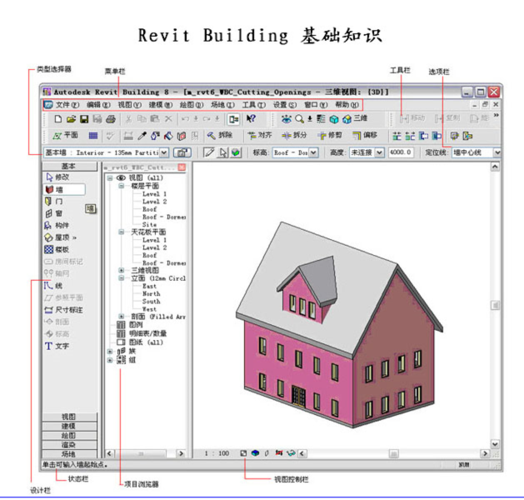Toggle the 视图 (all) eye icon

121,178
